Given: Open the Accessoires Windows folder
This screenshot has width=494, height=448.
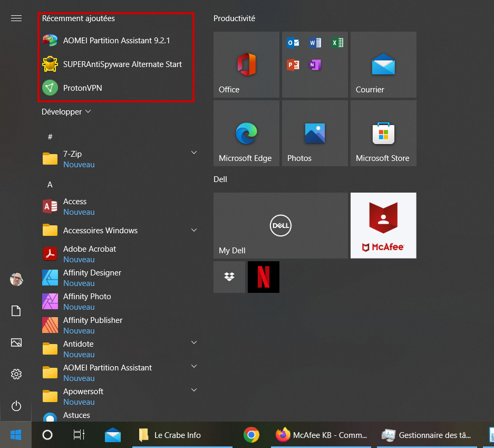Looking at the screenshot, I should (x=120, y=230).
